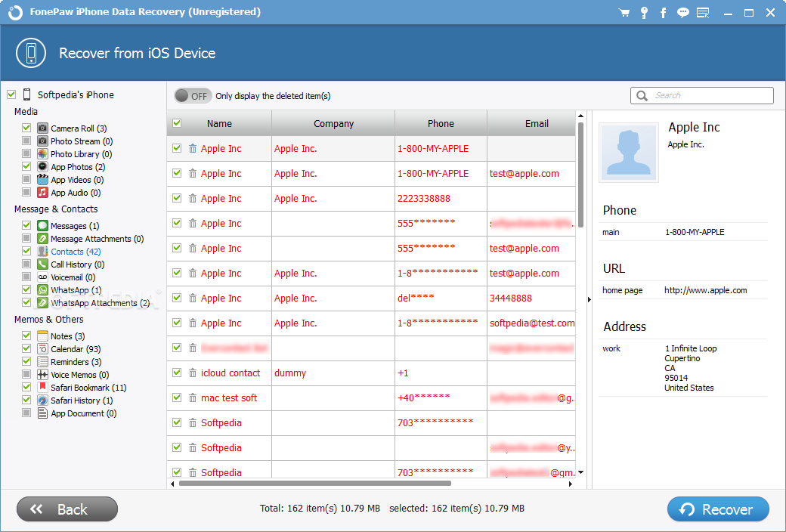Toggle the deleted-items-only OFF switch

point(193,96)
